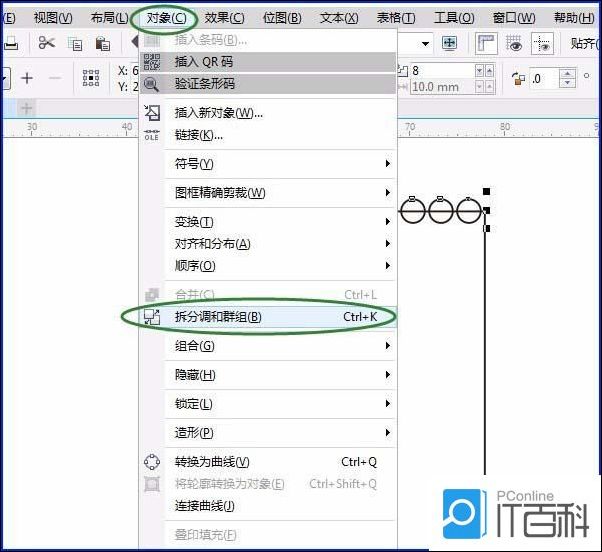602x552 pixels.
Task: Select 连接曲线(J) menu item
Action: (x=268, y=506)
